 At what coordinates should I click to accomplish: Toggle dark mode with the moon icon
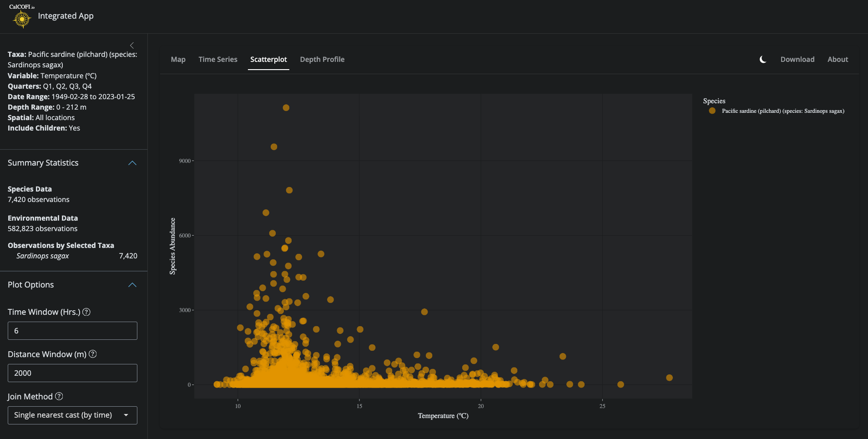pyautogui.click(x=763, y=60)
